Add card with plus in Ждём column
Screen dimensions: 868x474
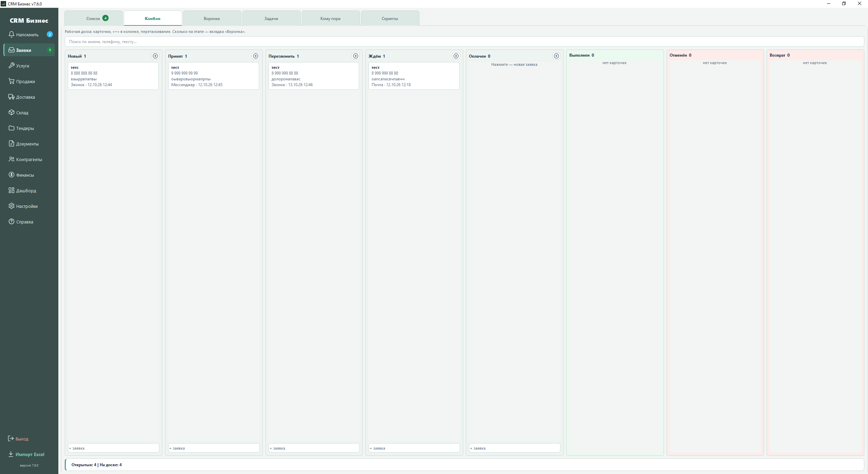coord(456,56)
